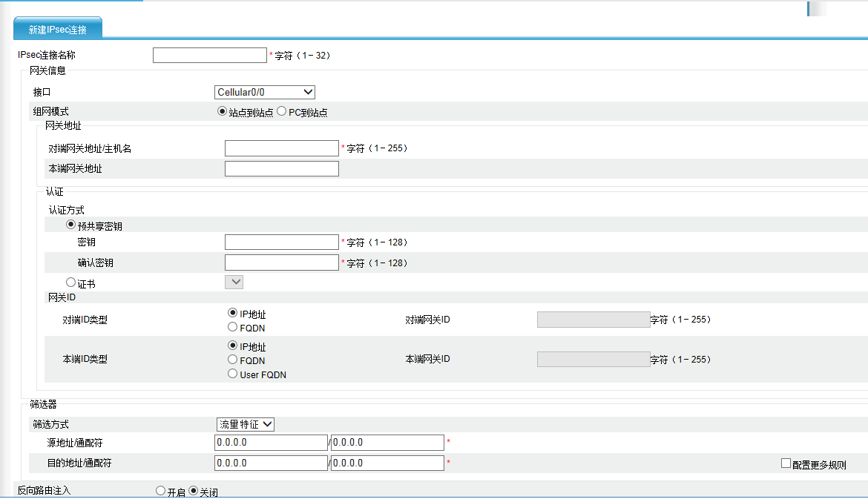The image size is (868, 502).
Task: Click the 源地址 IP address field
Action: [270, 443]
